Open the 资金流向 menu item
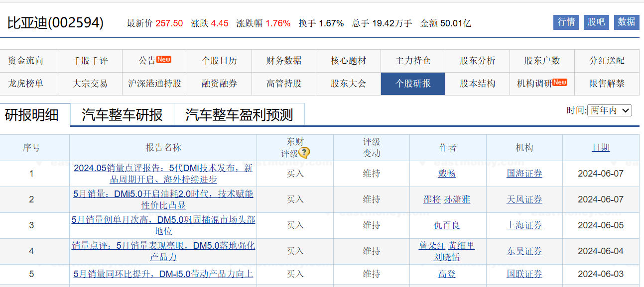The height and width of the screenshot is (287, 644). (x=26, y=61)
